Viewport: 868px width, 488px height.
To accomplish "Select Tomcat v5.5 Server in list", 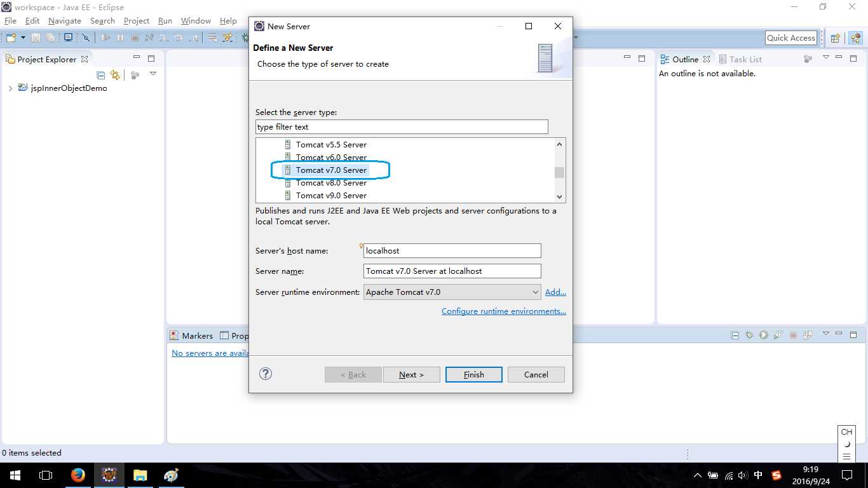I will coord(331,145).
